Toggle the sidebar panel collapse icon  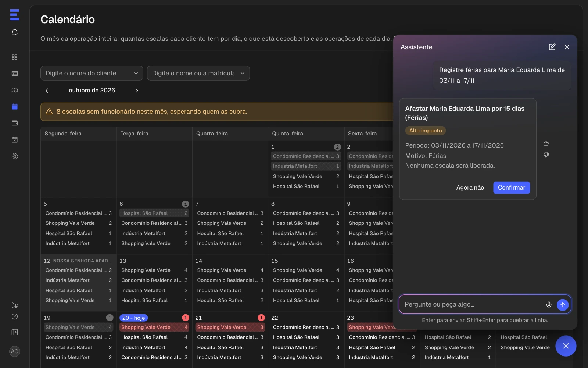tap(15, 332)
